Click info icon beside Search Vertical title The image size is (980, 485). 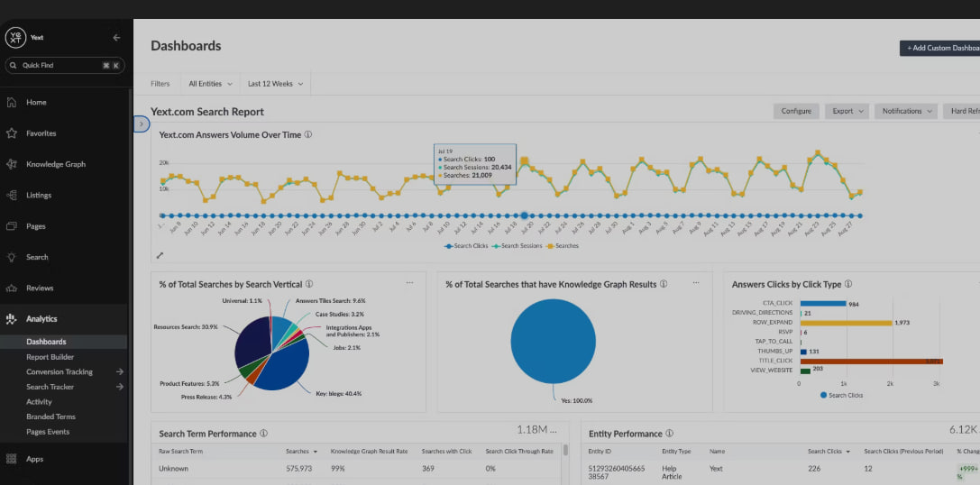tap(308, 284)
